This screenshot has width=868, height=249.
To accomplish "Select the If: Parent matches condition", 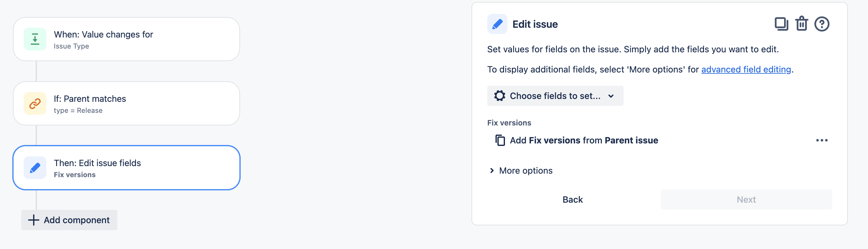I will (x=126, y=103).
